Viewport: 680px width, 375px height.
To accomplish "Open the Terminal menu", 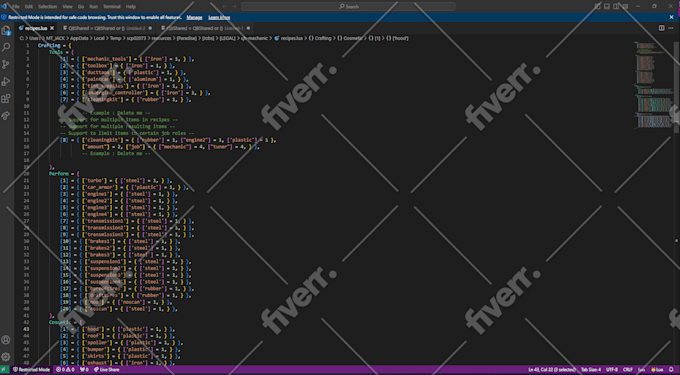I will (x=112, y=7).
